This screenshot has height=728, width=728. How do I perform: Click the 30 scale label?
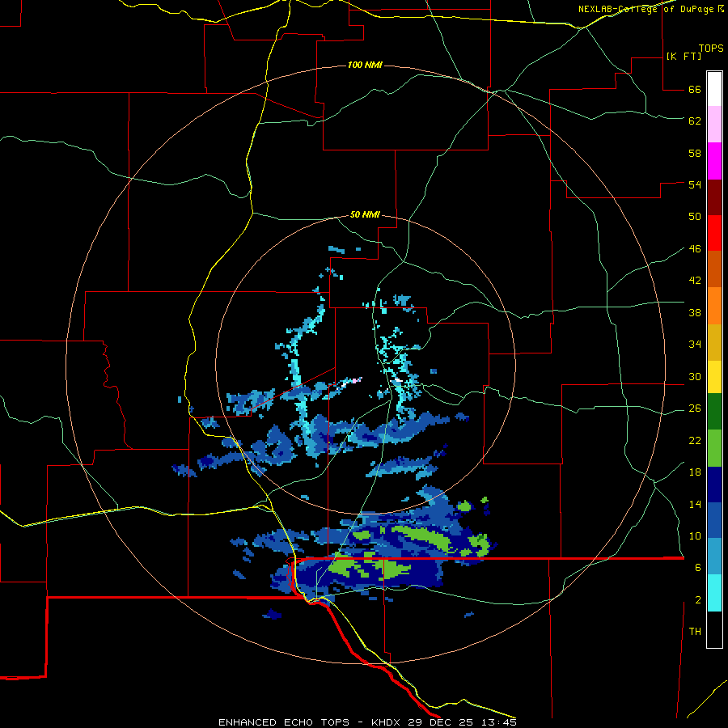(x=695, y=376)
